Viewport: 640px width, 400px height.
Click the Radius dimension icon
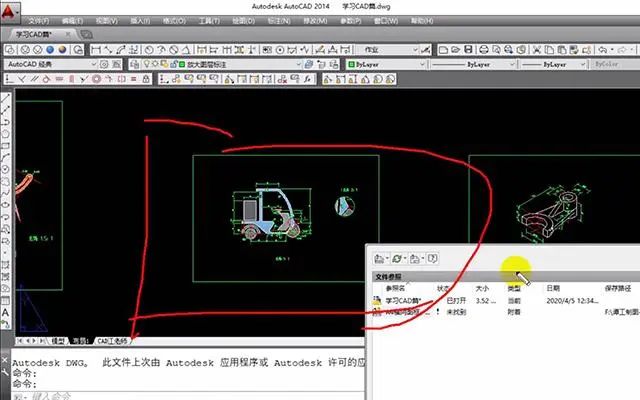tap(149, 50)
